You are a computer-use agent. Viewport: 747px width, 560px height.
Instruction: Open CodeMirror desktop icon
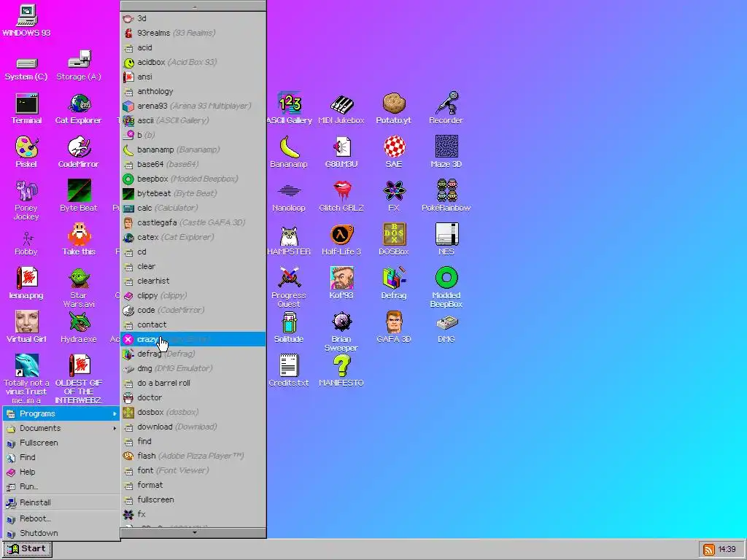pos(79,152)
